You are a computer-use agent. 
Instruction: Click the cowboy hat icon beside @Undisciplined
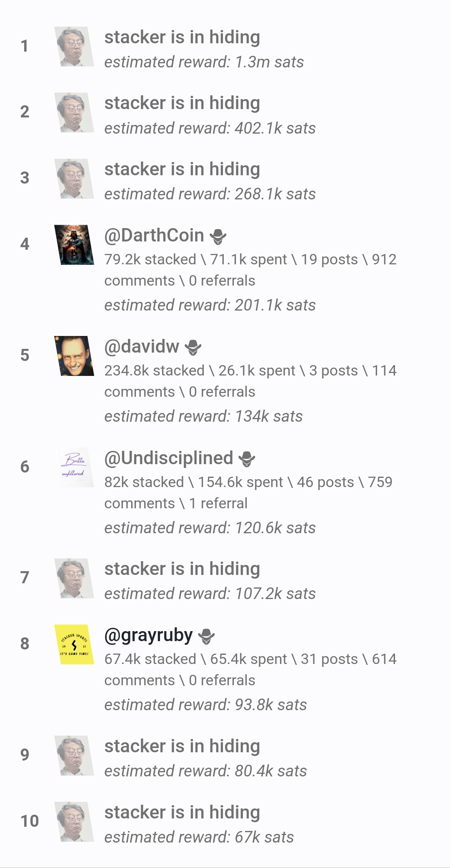[x=247, y=459]
